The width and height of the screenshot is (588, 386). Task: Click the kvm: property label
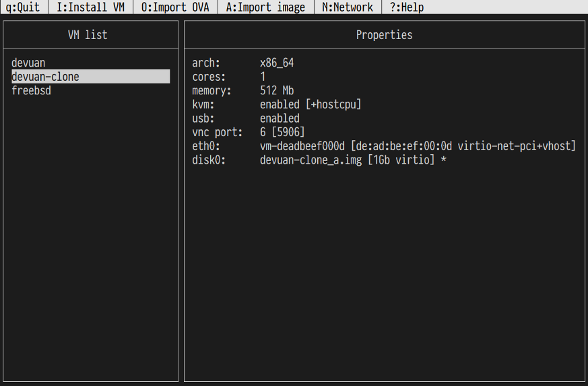[x=203, y=104]
